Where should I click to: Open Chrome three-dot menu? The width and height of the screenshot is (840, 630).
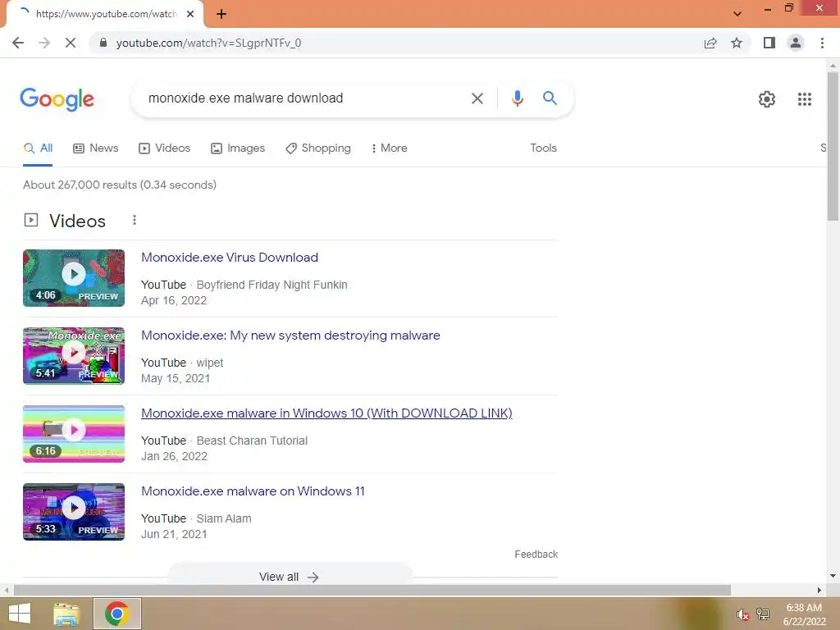click(x=822, y=43)
